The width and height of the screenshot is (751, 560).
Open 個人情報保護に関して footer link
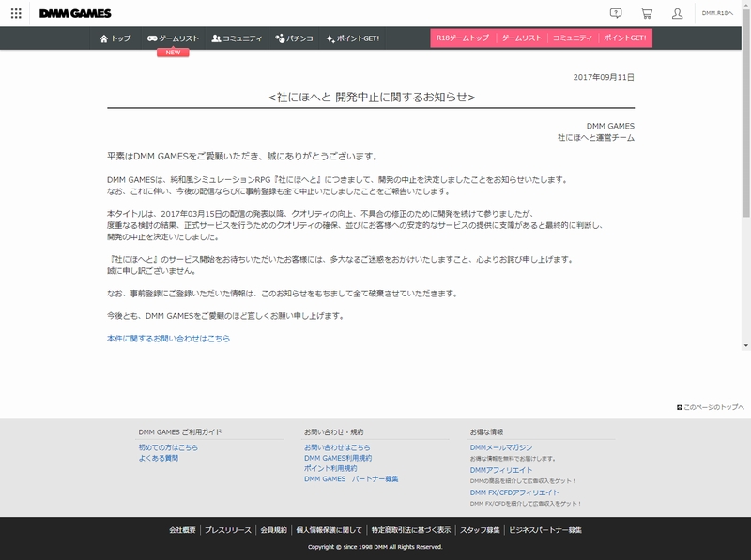pyautogui.click(x=330, y=530)
